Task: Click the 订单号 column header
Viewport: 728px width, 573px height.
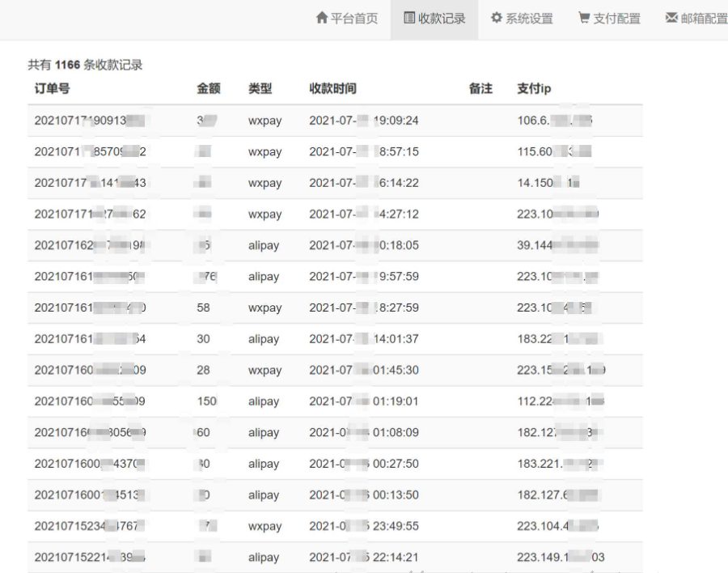Action: click(51, 88)
